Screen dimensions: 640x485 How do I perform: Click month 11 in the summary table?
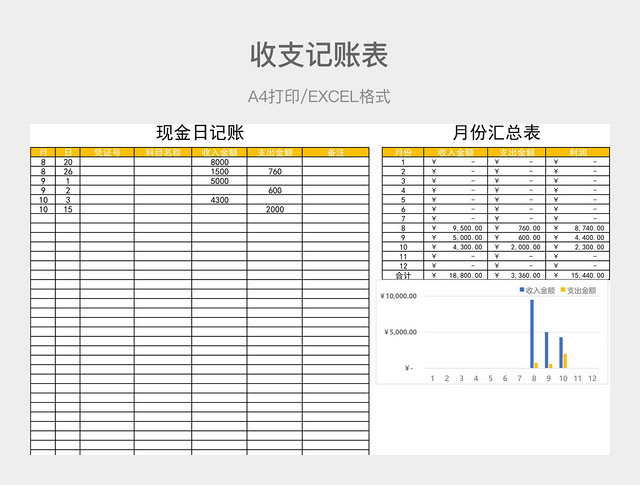[x=403, y=257]
